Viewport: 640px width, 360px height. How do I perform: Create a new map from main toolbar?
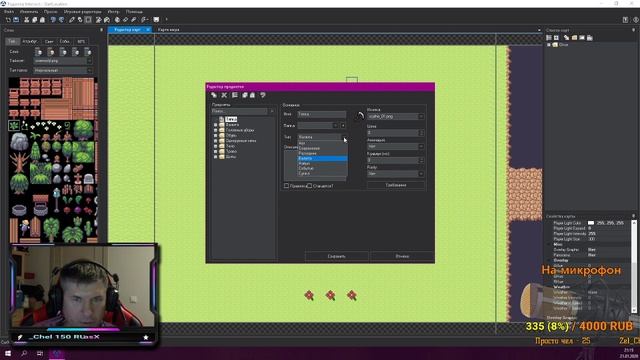pyautogui.click(x=8, y=20)
